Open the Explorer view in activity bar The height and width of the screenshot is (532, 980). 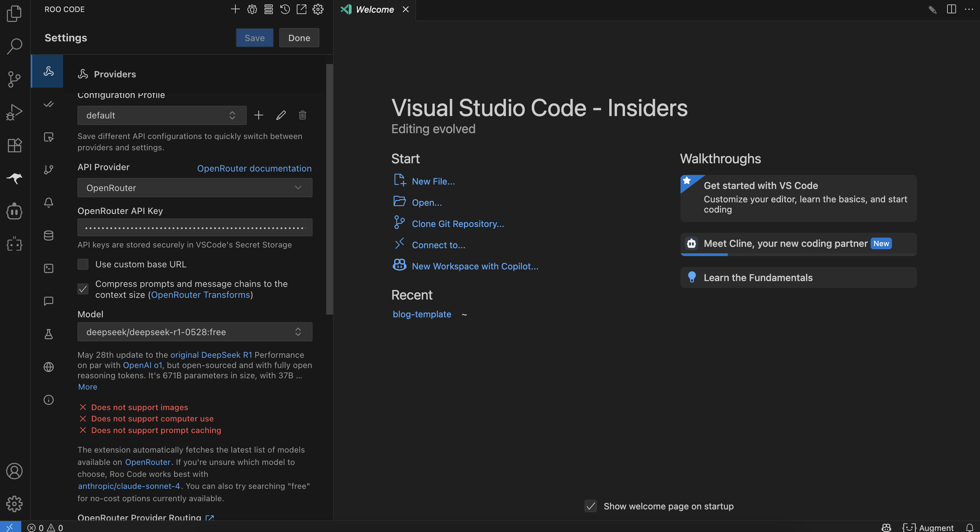[14, 14]
